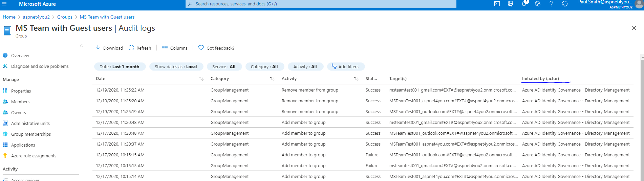Open the notifications bell
Viewport: 644px width, 181px height.
524,4
